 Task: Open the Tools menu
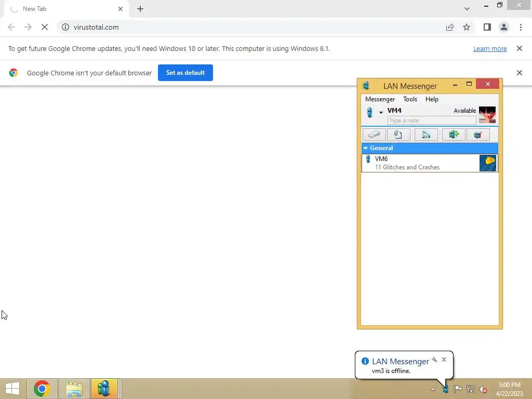(x=410, y=99)
